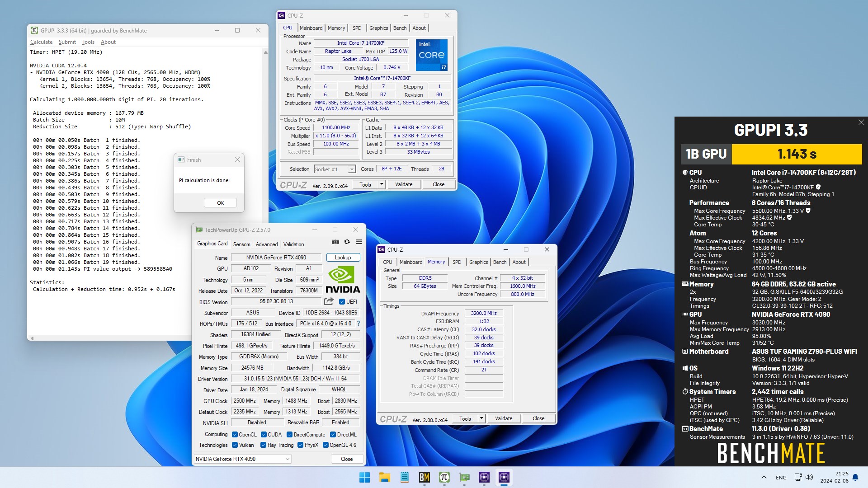The height and width of the screenshot is (488, 868).
Task: Show hidden system tray icons
Action: (764, 477)
